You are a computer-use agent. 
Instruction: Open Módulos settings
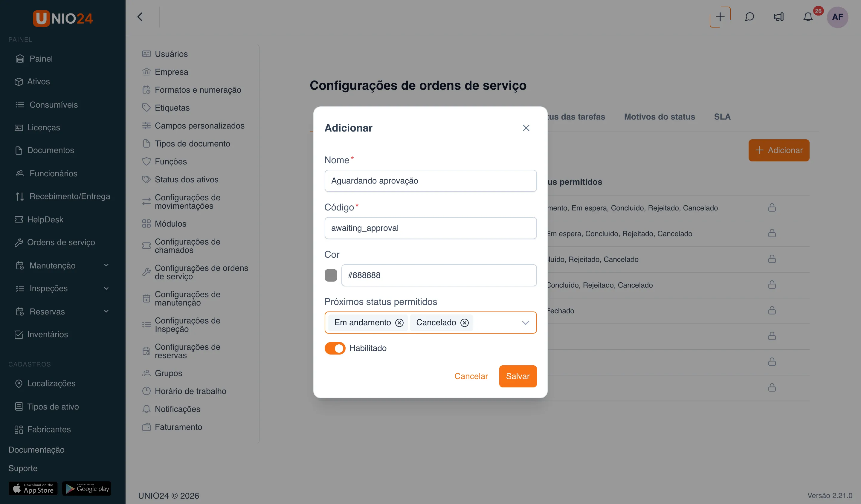coord(164,224)
